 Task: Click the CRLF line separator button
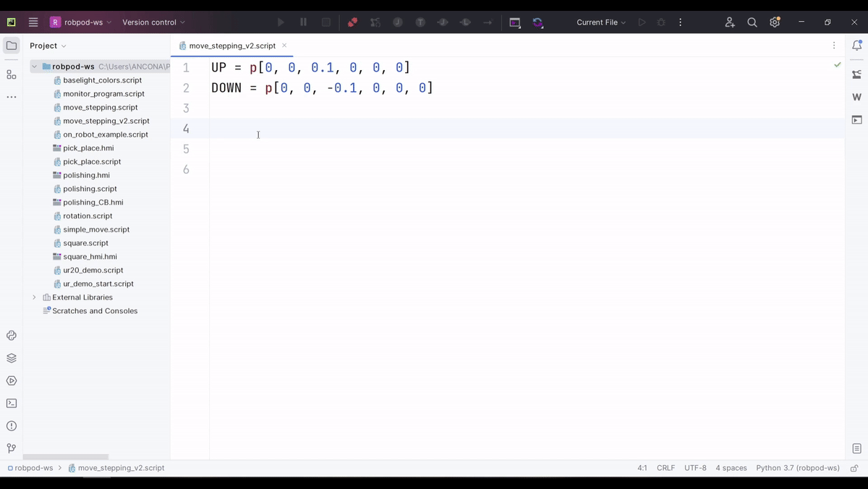665,468
